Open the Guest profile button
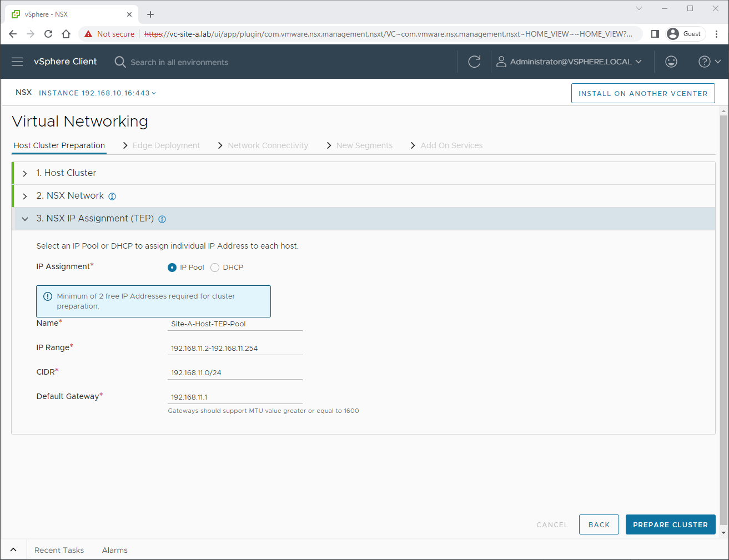Viewport: 729px width, 560px height. tap(686, 34)
